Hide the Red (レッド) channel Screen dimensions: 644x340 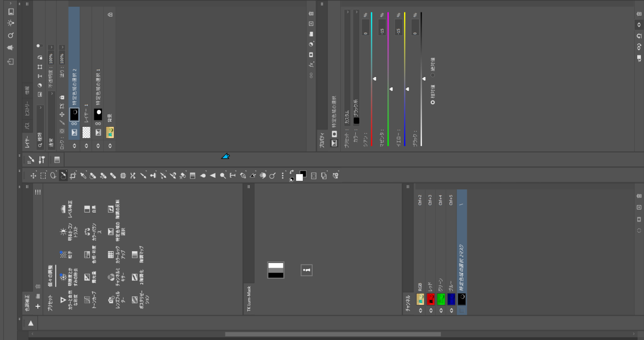pos(431,310)
